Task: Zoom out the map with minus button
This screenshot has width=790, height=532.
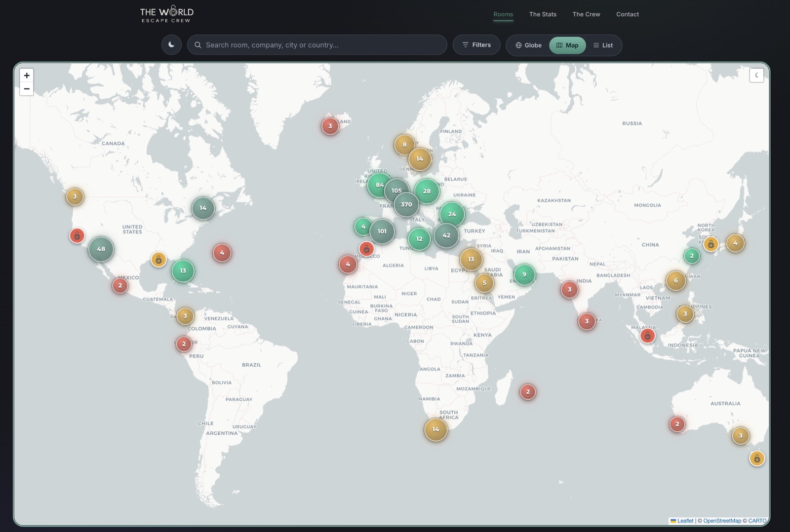Action: pos(27,89)
